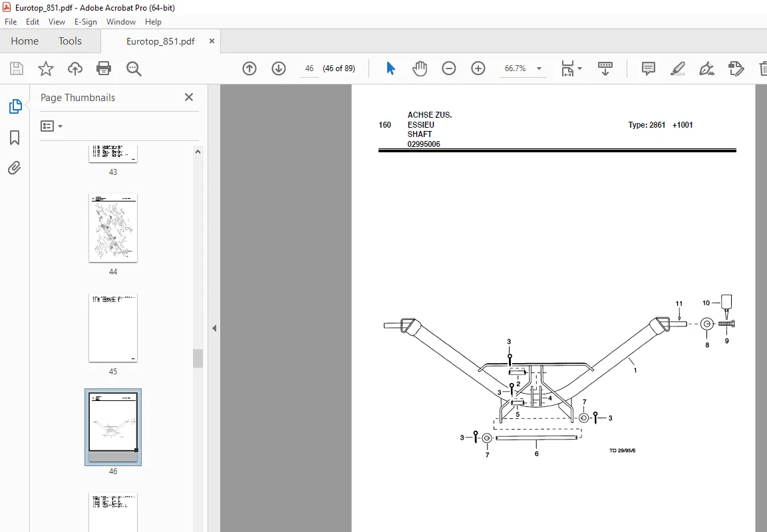This screenshot has height=532, width=767.
Task: Open the Stamp edit tool
Action: coord(736,68)
